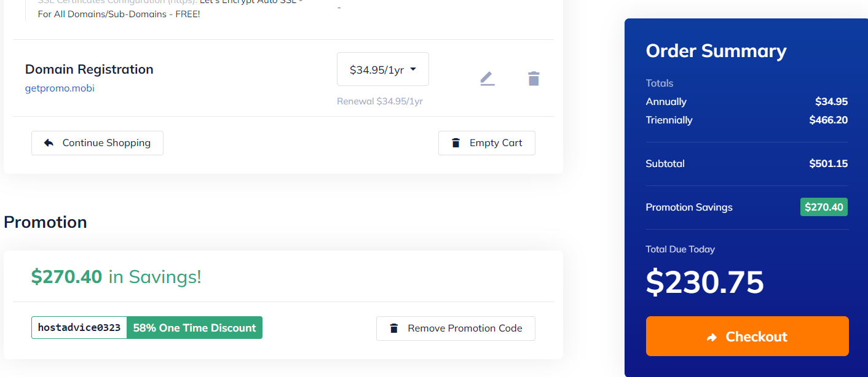Click the arrow icon on Checkout button
The width and height of the screenshot is (868, 377).
tap(712, 337)
